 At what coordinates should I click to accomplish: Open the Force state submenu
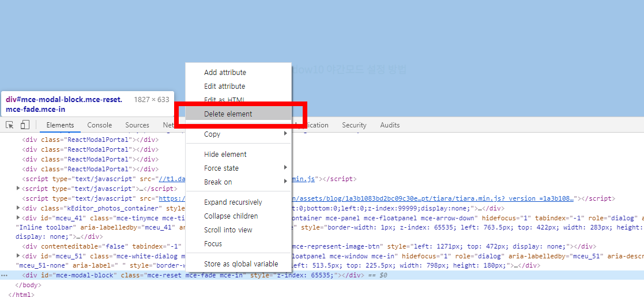point(238,168)
